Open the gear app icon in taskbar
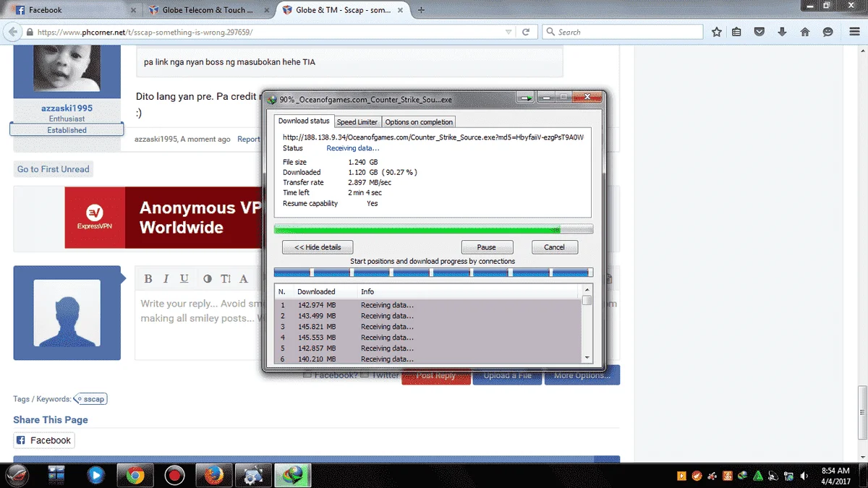 [253, 475]
